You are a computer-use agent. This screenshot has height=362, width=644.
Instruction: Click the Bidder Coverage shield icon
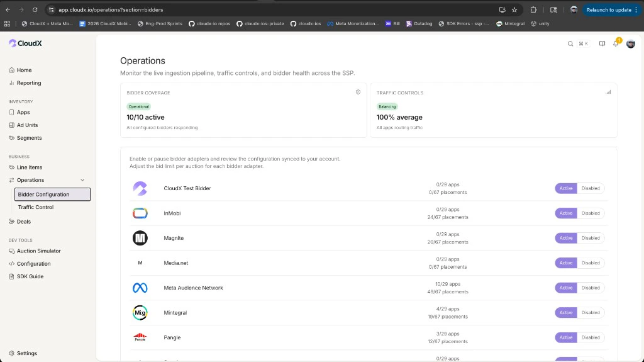click(x=358, y=92)
